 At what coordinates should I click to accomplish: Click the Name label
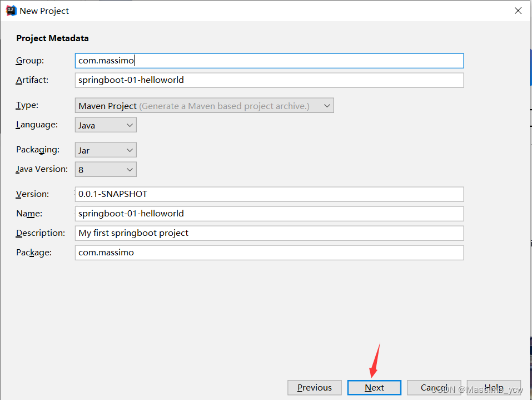pyautogui.click(x=29, y=214)
